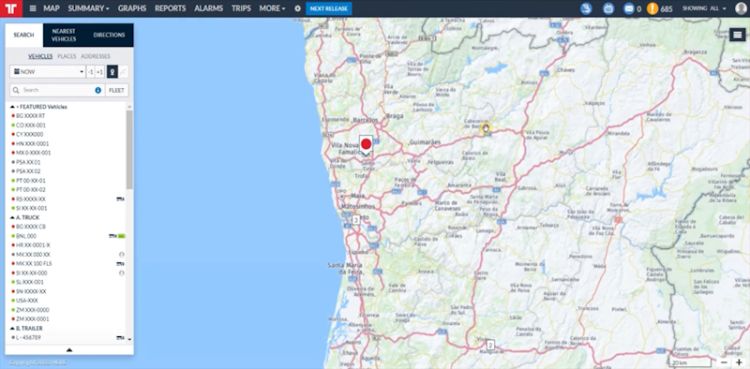Open the MAP menu item
This screenshot has height=369, width=750.
point(52,9)
